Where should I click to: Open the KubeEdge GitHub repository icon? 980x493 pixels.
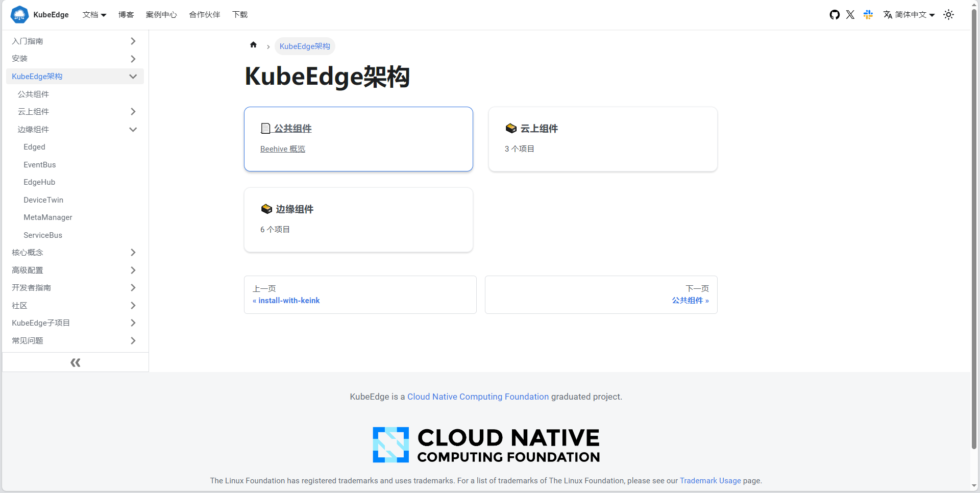(x=835, y=14)
